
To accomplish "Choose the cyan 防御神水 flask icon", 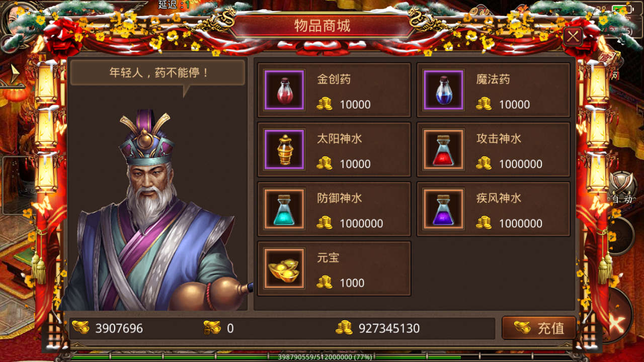I will point(284,209).
